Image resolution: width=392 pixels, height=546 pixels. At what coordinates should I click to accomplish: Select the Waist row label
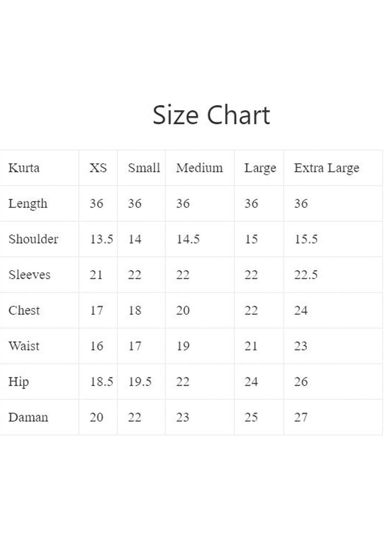click(24, 346)
